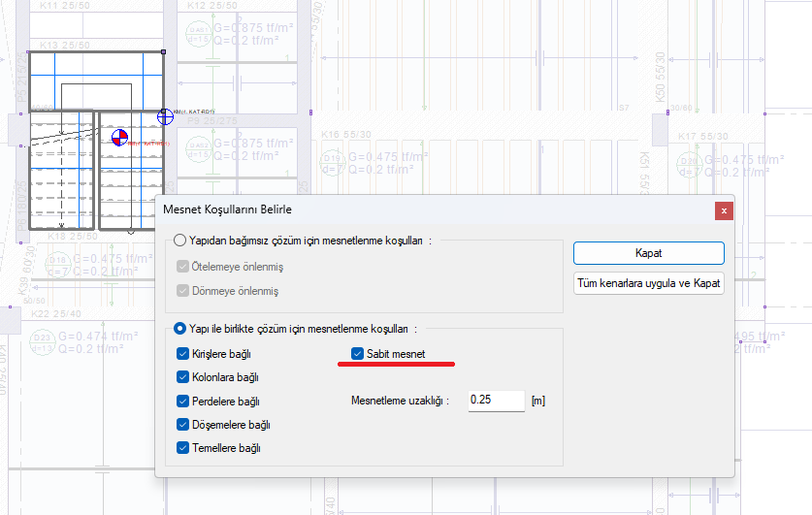The width and height of the screenshot is (812, 515).
Task: Select the purple node at K13 beam end
Action: (163, 51)
